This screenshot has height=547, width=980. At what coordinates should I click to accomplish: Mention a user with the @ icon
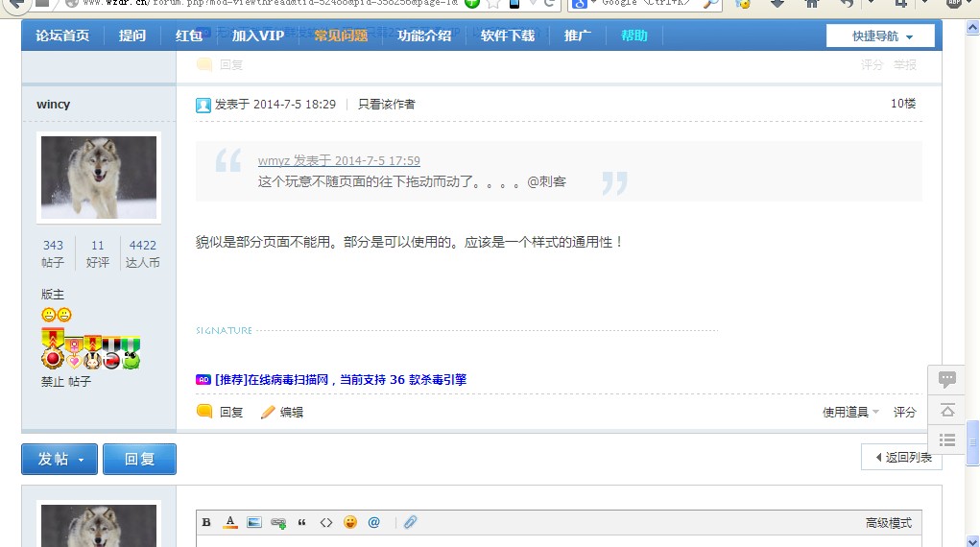(373, 522)
